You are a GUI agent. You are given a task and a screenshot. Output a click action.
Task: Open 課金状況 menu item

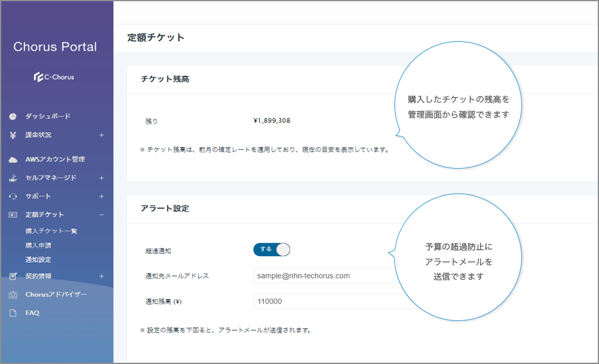pyautogui.click(x=38, y=135)
